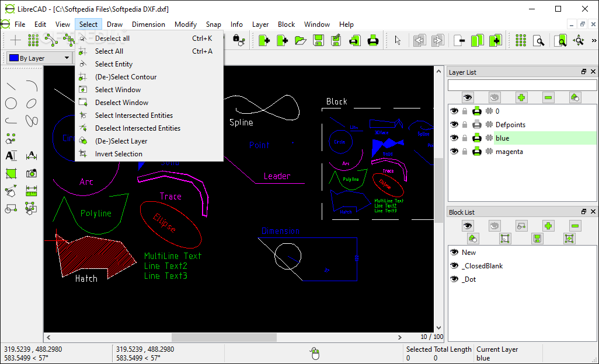Open the Draw menu
The height and width of the screenshot is (364, 599).
(x=114, y=24)
